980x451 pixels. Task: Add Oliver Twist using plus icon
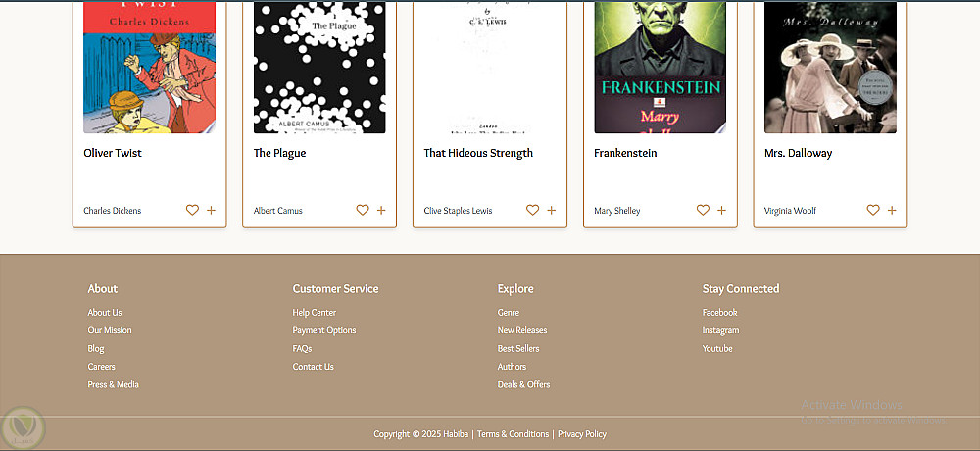click(211, 210)
